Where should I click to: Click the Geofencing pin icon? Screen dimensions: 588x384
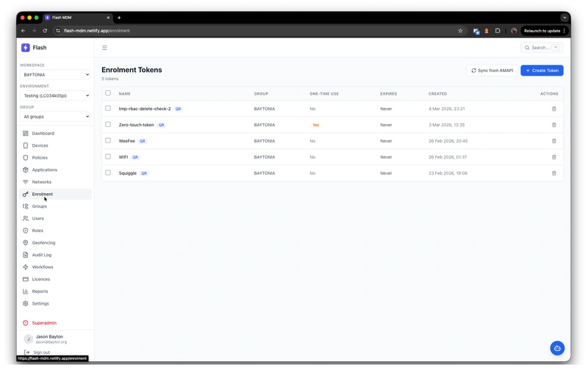point(26,243)
